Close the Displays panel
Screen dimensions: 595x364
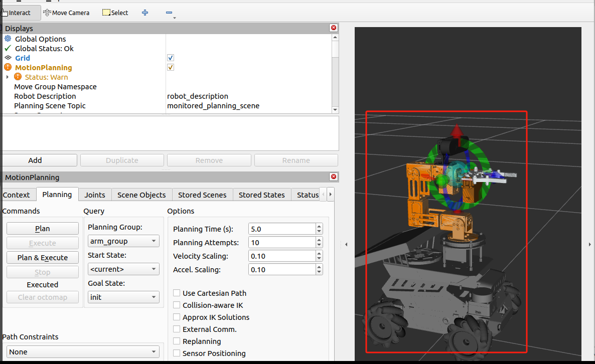click(x=334, y=28)
